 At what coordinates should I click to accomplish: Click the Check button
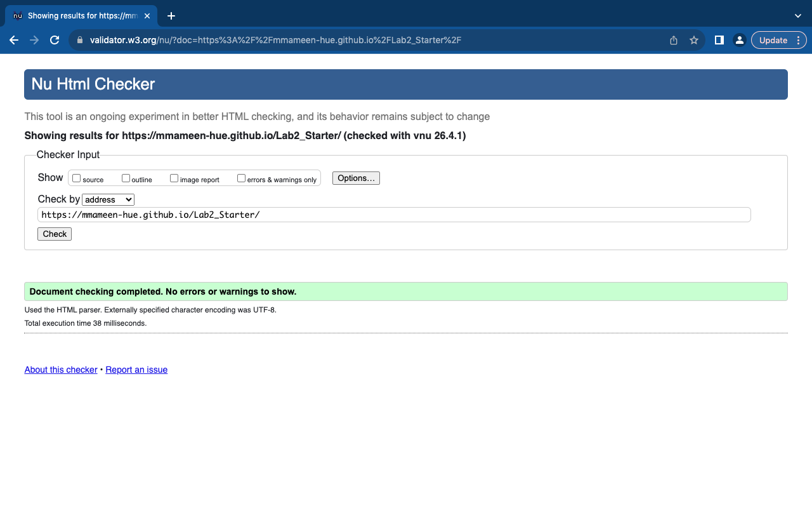tap(55, 234)
